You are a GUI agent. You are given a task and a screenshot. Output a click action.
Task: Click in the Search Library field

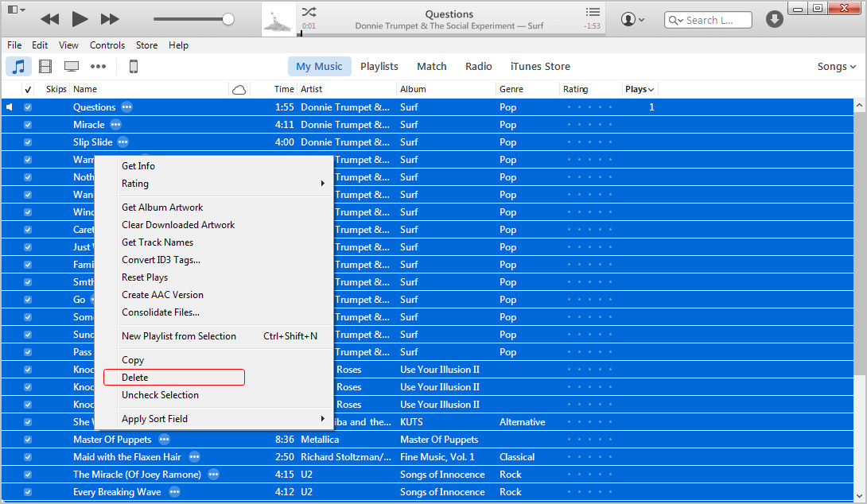pos(708,20)
